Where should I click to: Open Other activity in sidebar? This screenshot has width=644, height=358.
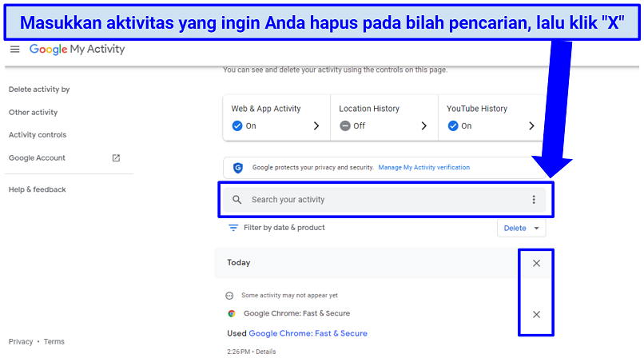[33, 112]
